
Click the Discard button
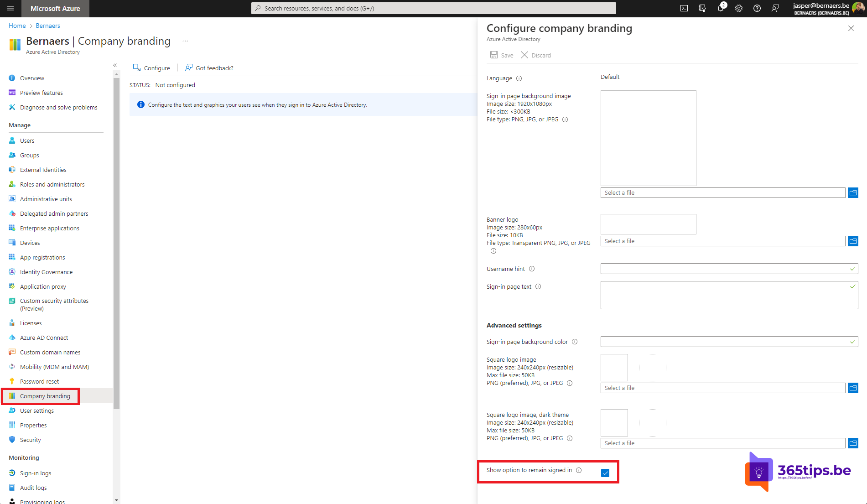pos(536,55)
